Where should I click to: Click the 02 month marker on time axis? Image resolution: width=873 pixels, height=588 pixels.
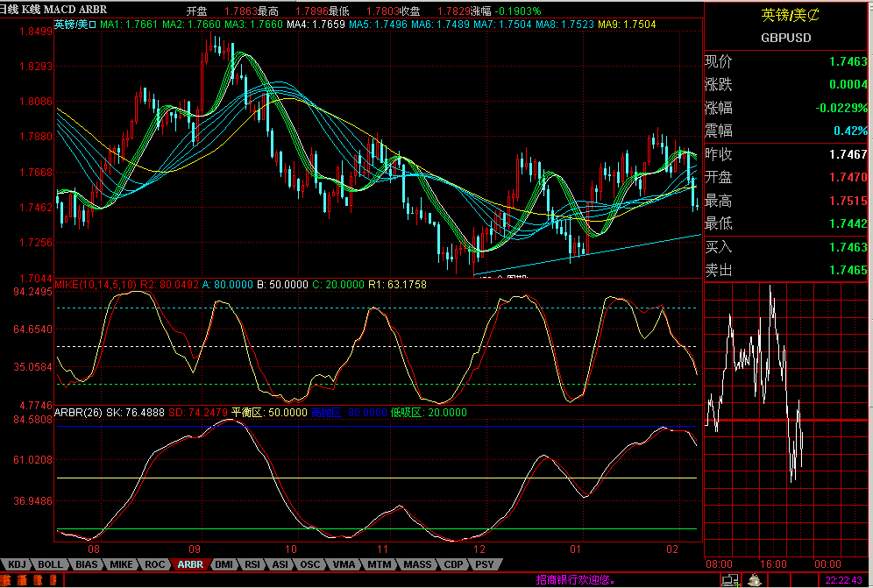coord(672,549)
